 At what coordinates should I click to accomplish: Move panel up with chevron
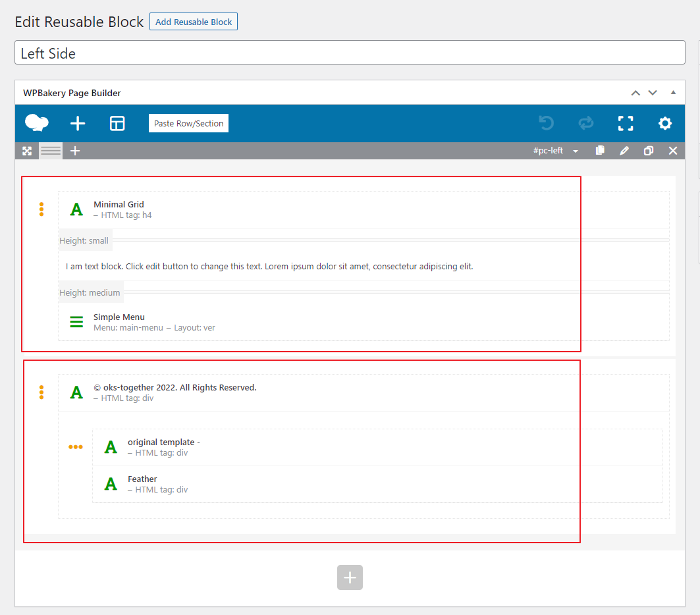635,93
